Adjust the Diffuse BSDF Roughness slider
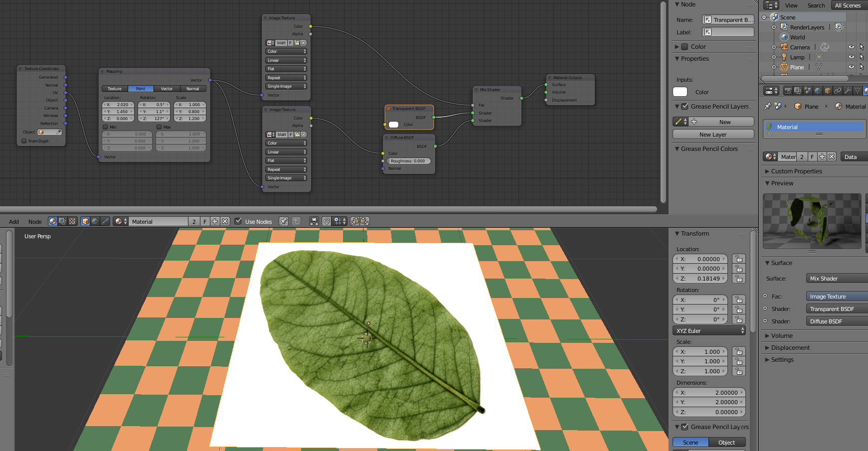 click(x=408, y=161)
